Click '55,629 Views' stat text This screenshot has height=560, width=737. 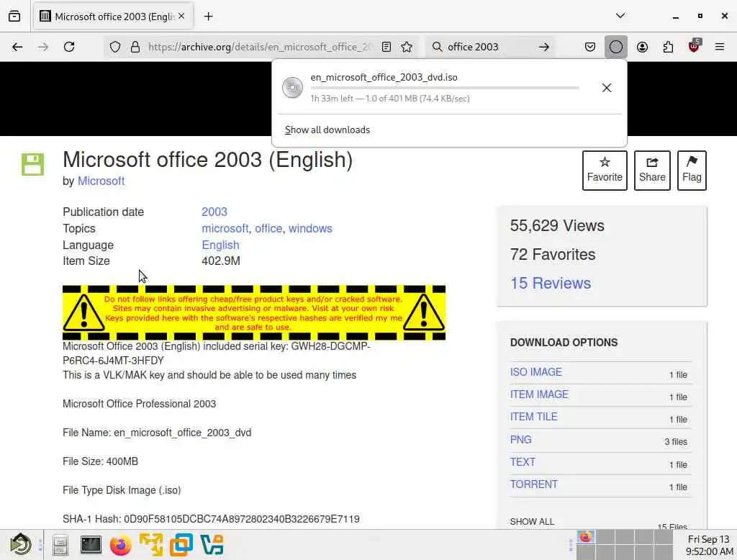click(x=557, y=226)
